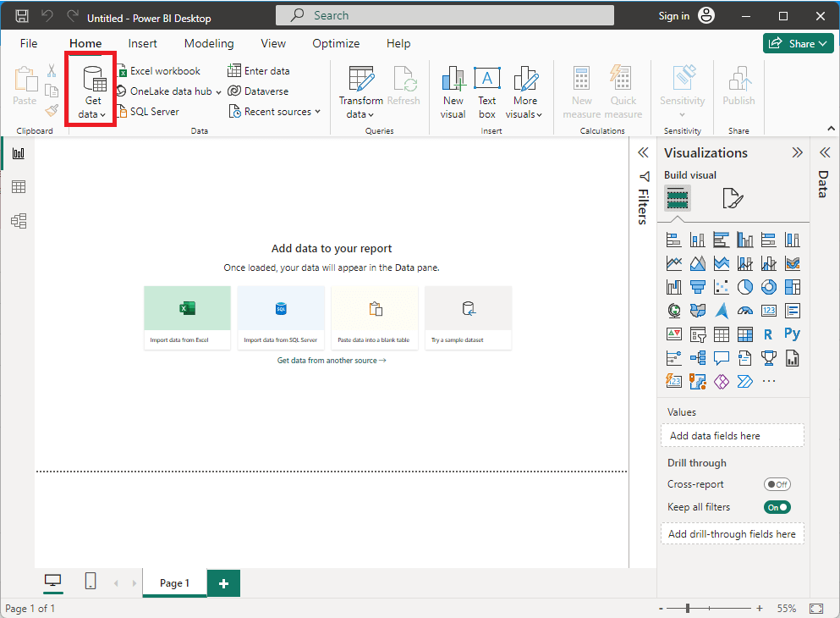Choose Map globe visual
This screenshot has width=840, height=618.
674,311
